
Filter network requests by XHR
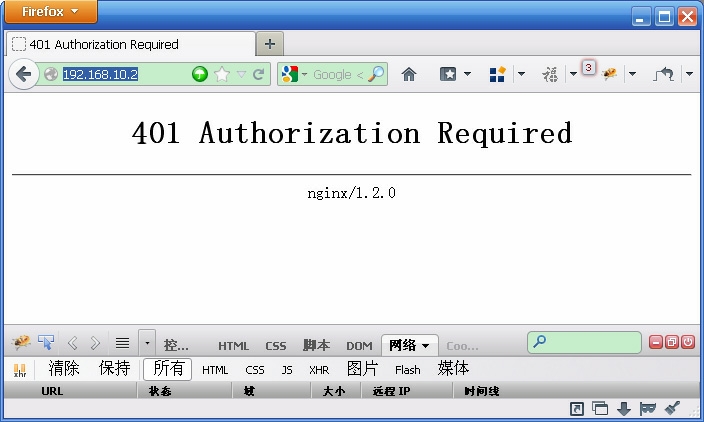319,370
